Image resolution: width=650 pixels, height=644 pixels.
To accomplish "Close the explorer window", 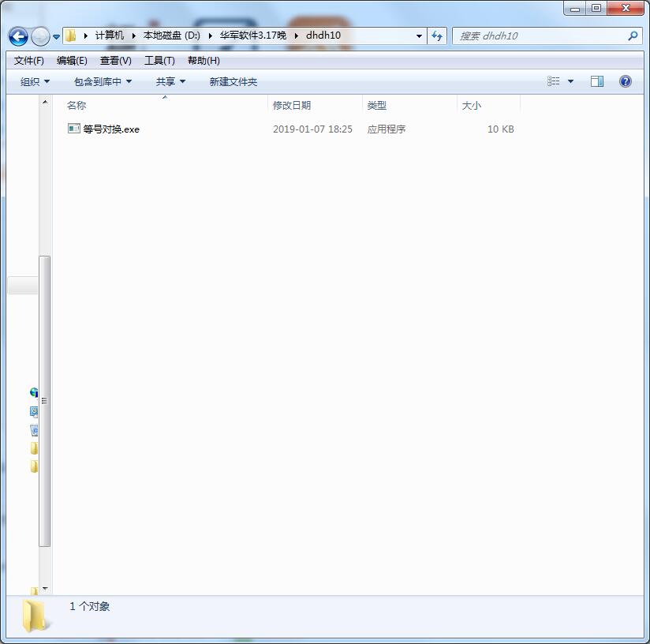I will (626, 8).
